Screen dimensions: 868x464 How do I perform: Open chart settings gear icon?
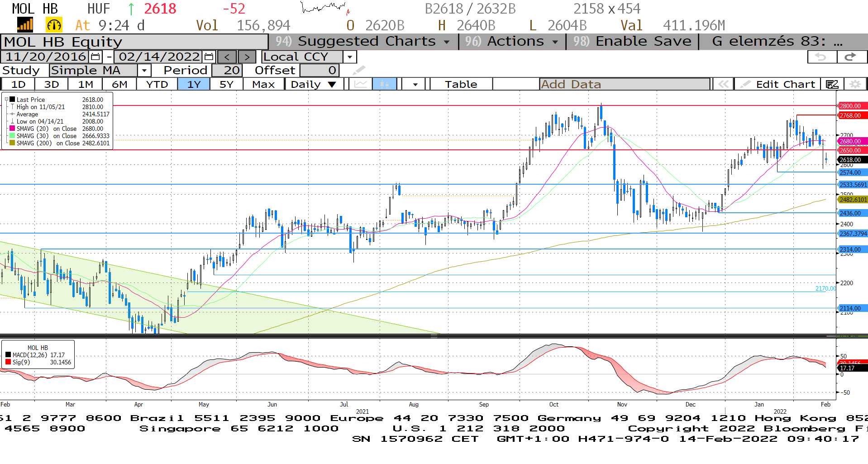(855, 84)
